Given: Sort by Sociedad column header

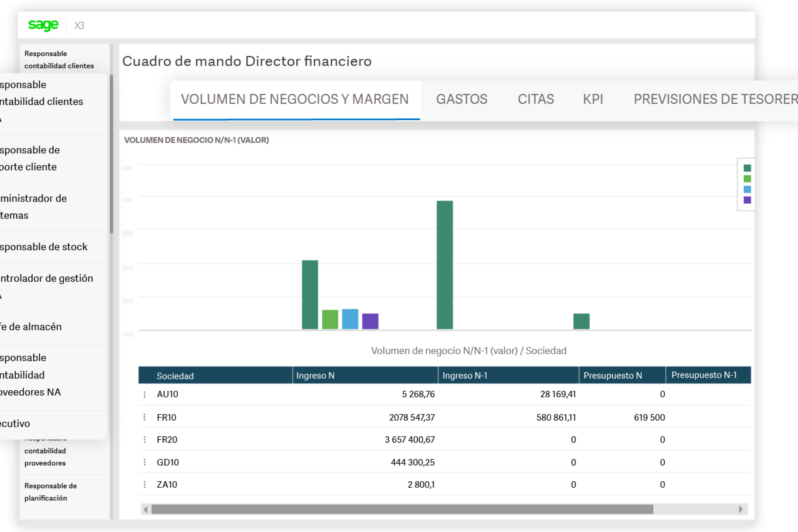Looking at the screenshot, I should (x=216, y=375).
